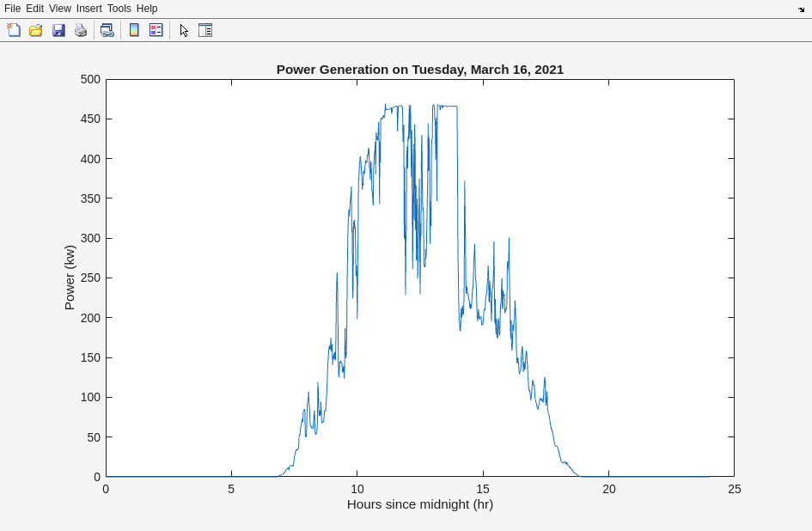Click the Link Plot toolbar icon

pos(107,30)
